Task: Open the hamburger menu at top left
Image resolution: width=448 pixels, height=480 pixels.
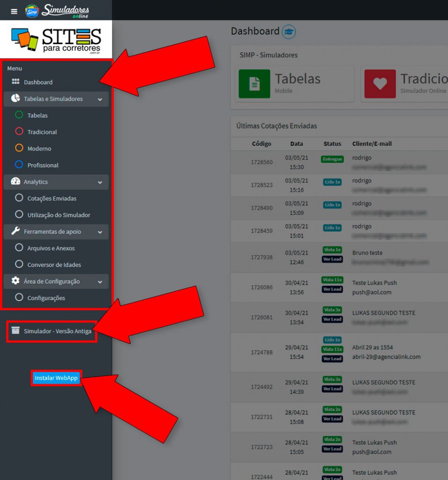Action: coord(14,11)
